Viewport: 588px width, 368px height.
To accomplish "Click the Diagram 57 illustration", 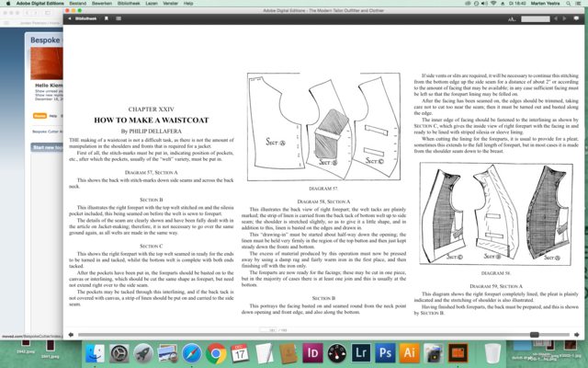I will 323,127.
